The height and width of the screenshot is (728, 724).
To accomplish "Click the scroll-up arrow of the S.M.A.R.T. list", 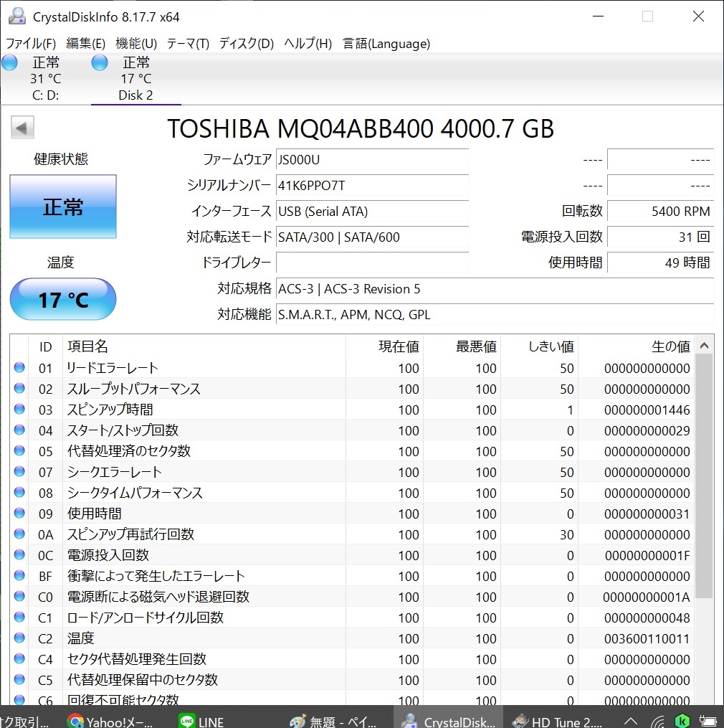I will pyautogui.click(x=704, y=346).
